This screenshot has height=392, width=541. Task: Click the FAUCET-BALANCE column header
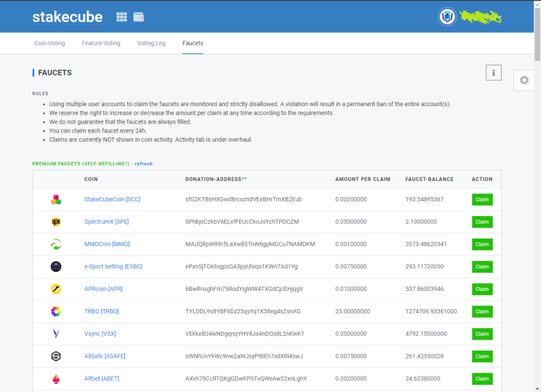pos(429,179)
